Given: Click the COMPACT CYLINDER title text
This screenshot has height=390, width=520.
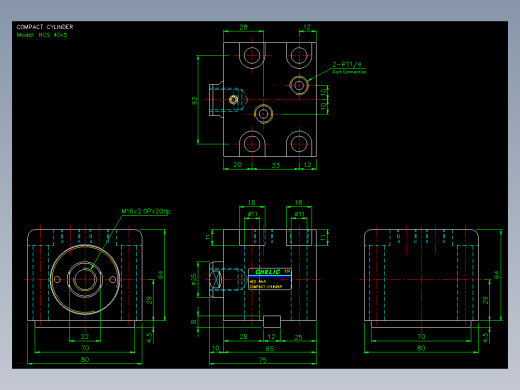Looking at the screenshot, I should tap(45, 27).
